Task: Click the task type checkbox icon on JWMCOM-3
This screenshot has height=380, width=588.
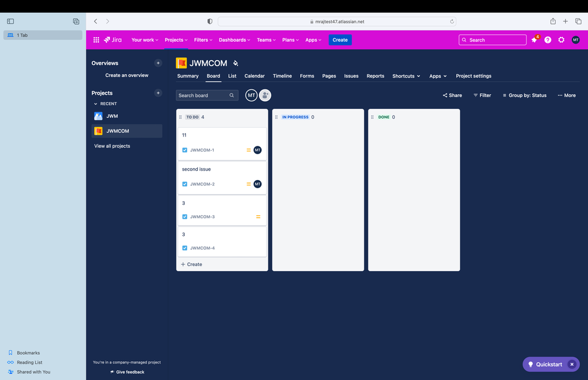Action: pos(184,216)
